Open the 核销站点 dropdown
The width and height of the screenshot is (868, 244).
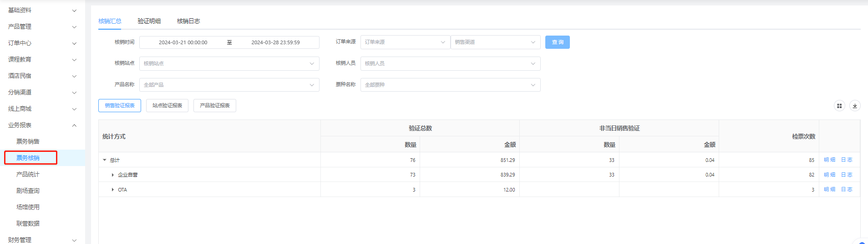[x=228, y=63]
